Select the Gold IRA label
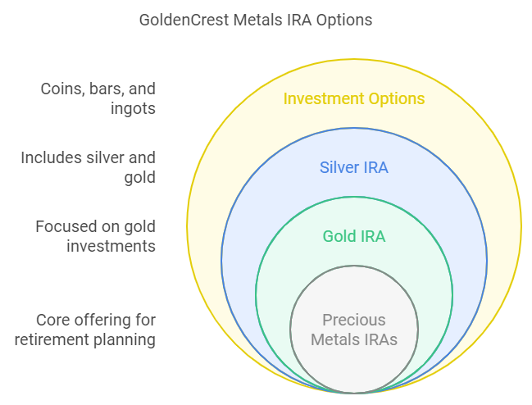532x405 pixels. [354, 236]
